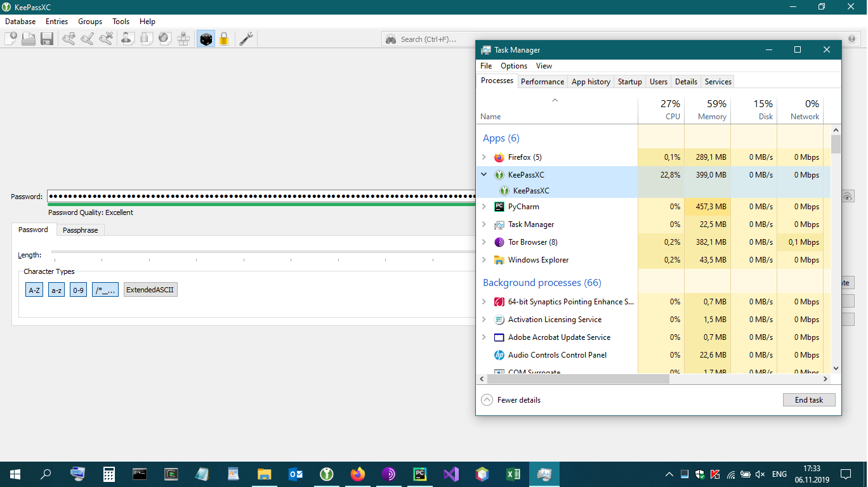
Task: Click the Open database folder icon
Action: coord(29,39)
